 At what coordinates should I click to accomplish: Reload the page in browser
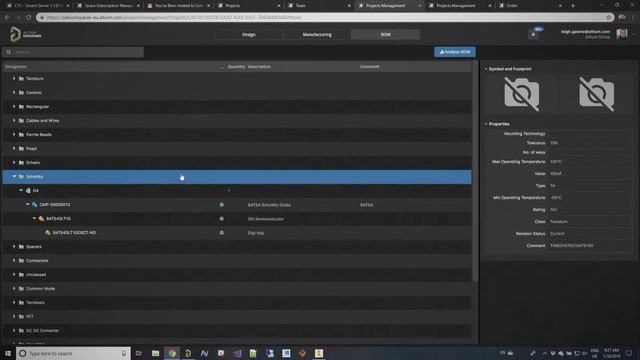(x=28, y=17)
